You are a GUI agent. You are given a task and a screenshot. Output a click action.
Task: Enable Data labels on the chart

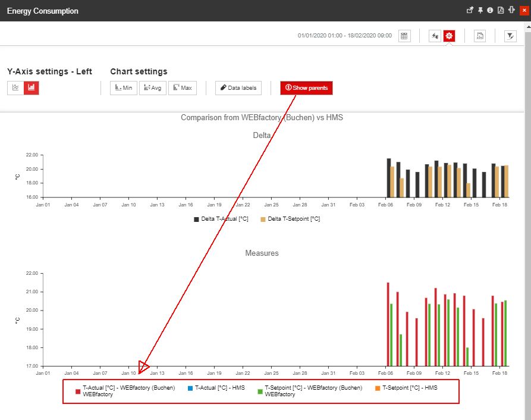[238, 88]
